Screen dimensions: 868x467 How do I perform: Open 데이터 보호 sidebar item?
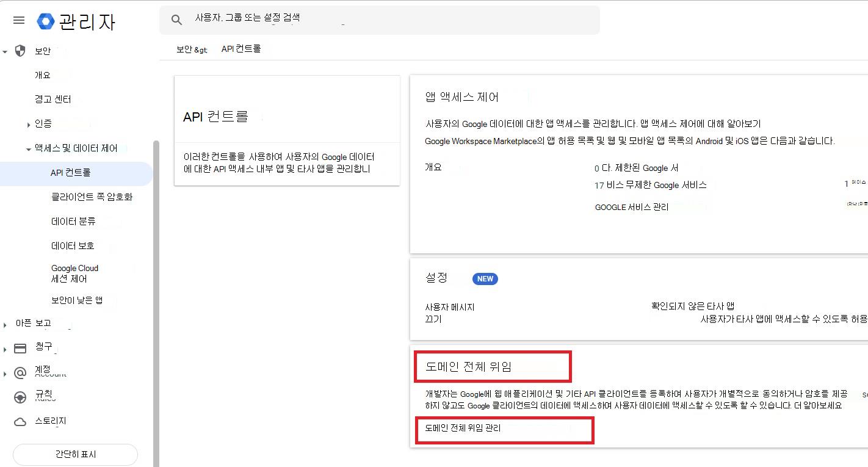[73, 245]
